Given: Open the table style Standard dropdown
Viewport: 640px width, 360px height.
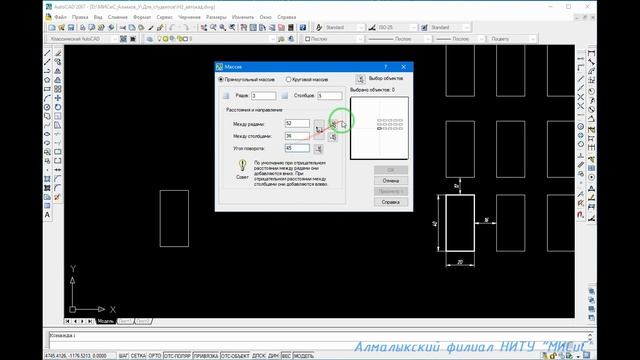Looking at the screenshot, I should pyautogui.click(x=450, y=27).
